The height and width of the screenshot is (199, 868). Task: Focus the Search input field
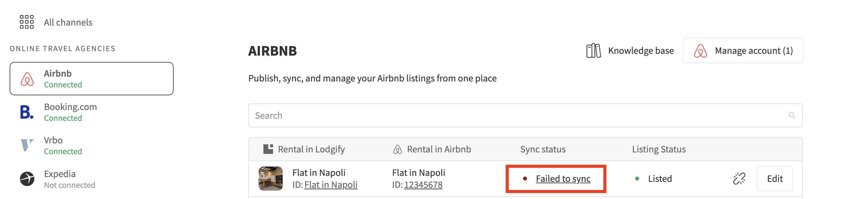pyautogui.click(x=519, y=116)
